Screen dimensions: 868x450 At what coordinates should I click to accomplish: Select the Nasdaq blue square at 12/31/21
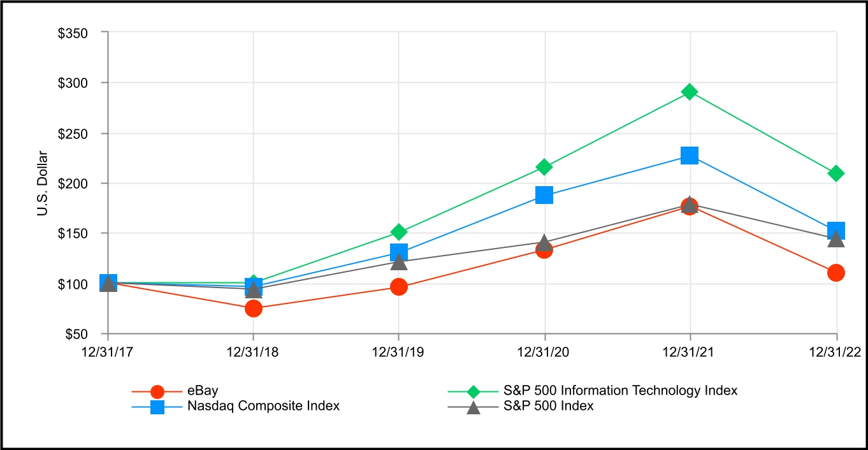pyautogui.click(x=689, y=155)
